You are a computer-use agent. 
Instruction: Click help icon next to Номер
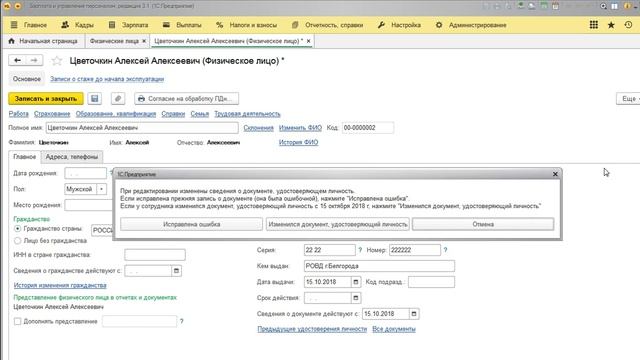point(445,250)
